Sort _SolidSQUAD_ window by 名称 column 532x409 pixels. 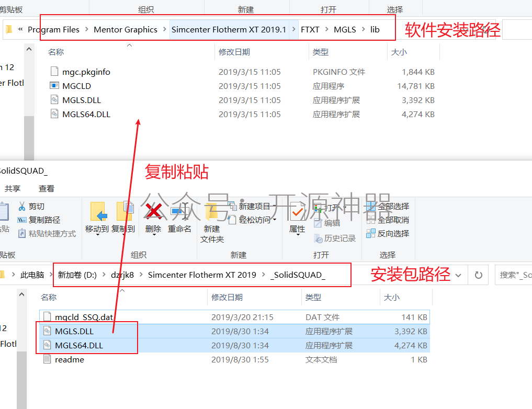[49, 298]
